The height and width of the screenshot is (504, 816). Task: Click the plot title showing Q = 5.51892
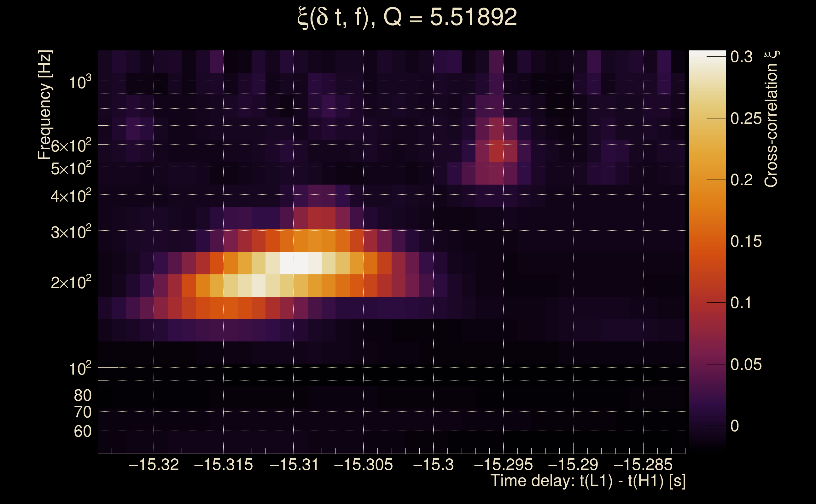tap(407, 17)
